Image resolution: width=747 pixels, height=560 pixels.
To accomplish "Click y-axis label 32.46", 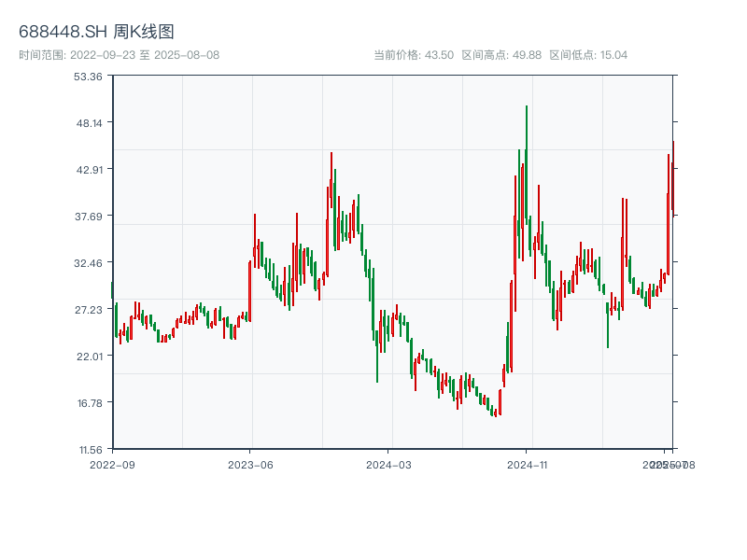I will [x=88, y=263].
